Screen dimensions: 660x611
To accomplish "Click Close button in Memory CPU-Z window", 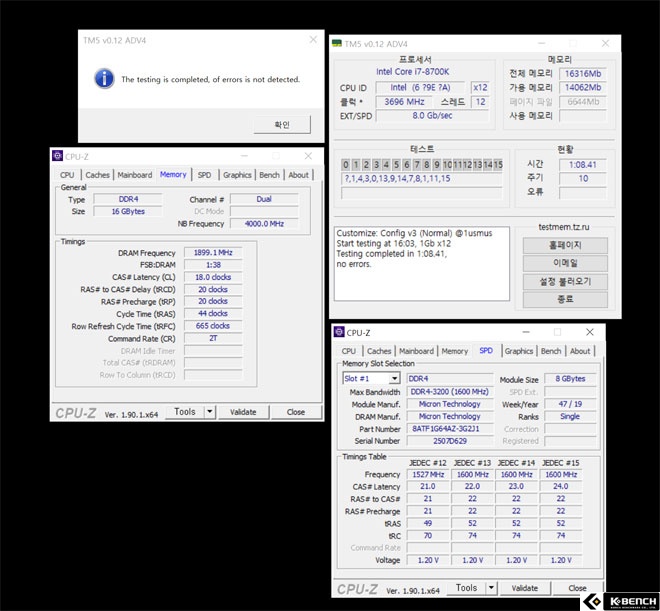I will click(296, 412).
